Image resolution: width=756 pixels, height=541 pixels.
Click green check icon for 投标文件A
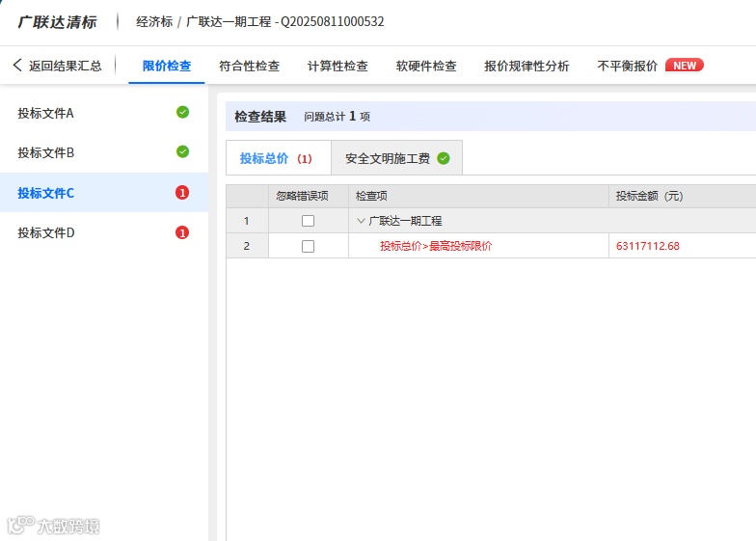pos(183,112)
